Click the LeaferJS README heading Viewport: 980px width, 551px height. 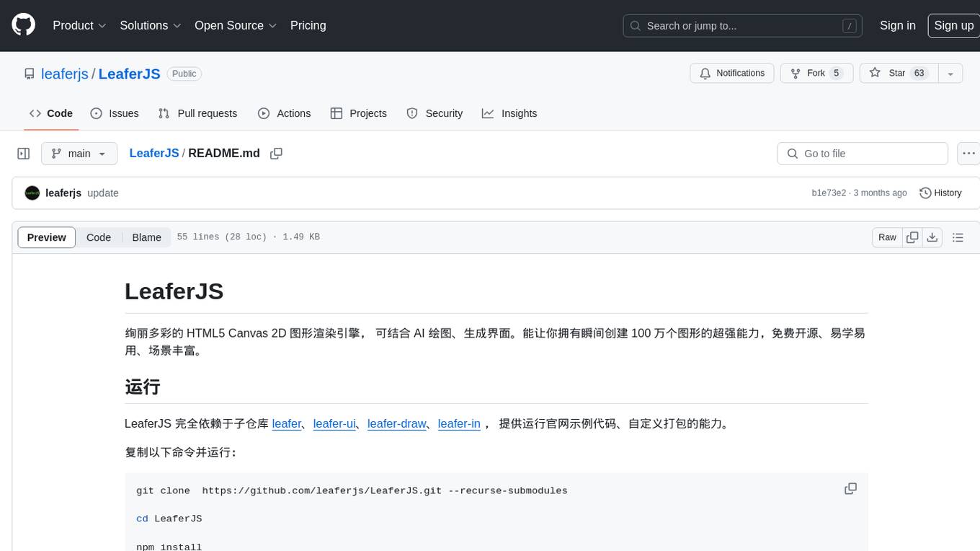[174, 291]
